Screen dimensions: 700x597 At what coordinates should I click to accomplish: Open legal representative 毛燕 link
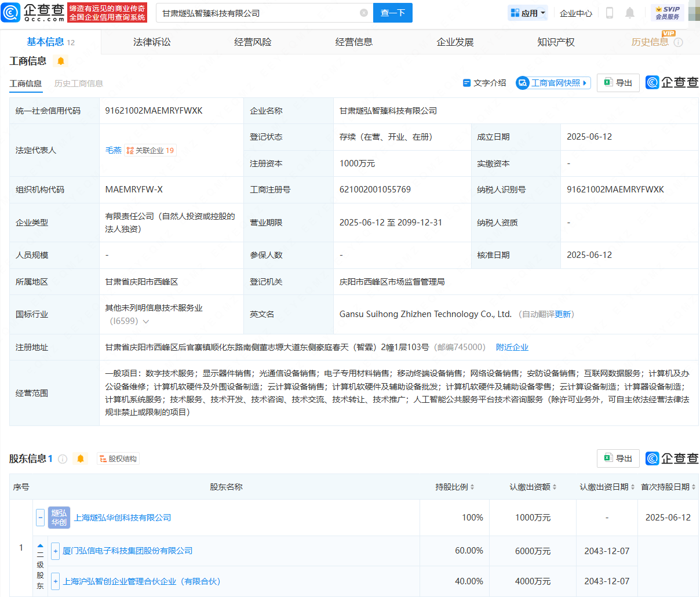(113, 150)
